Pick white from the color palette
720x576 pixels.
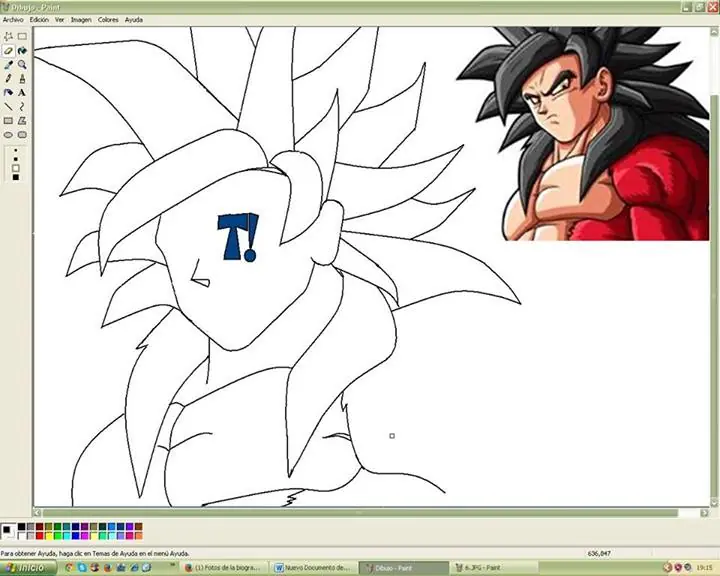(x=22, y=536)
